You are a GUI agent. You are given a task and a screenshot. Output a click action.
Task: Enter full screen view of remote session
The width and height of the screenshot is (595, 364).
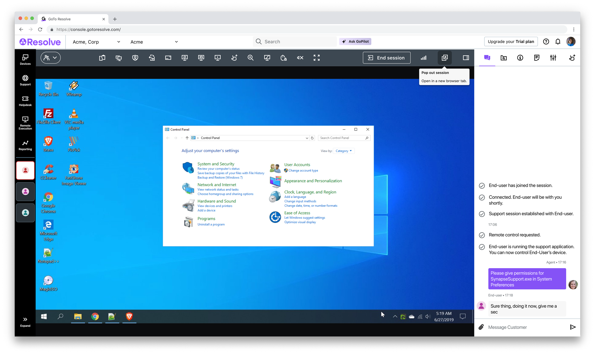(316, 58)
